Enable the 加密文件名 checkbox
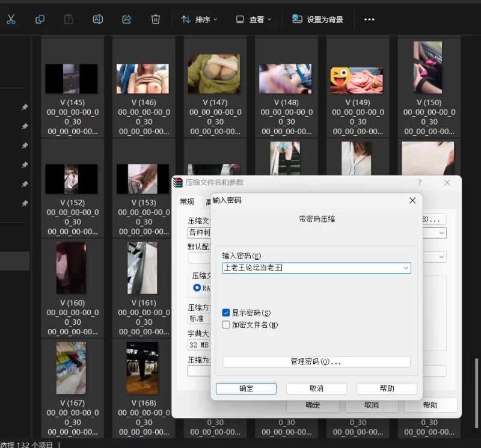This screenshot has width=481, height=448. (226, 325)
